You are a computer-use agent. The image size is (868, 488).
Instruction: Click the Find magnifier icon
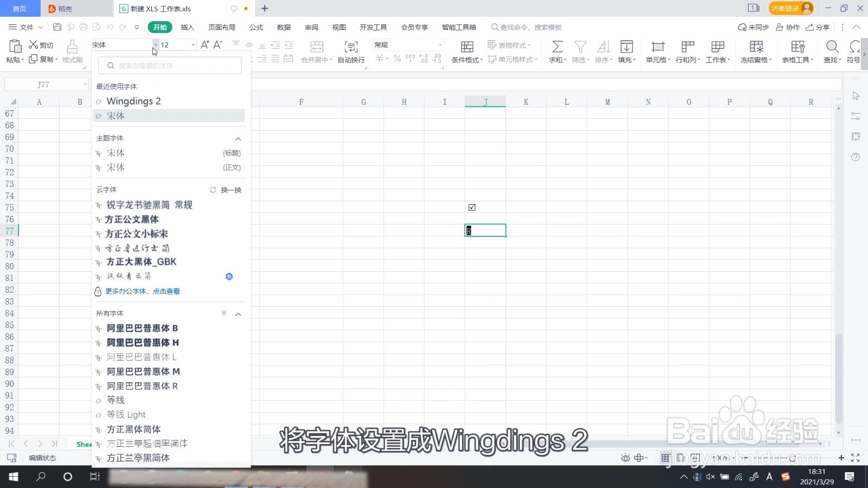pos(832,47)
